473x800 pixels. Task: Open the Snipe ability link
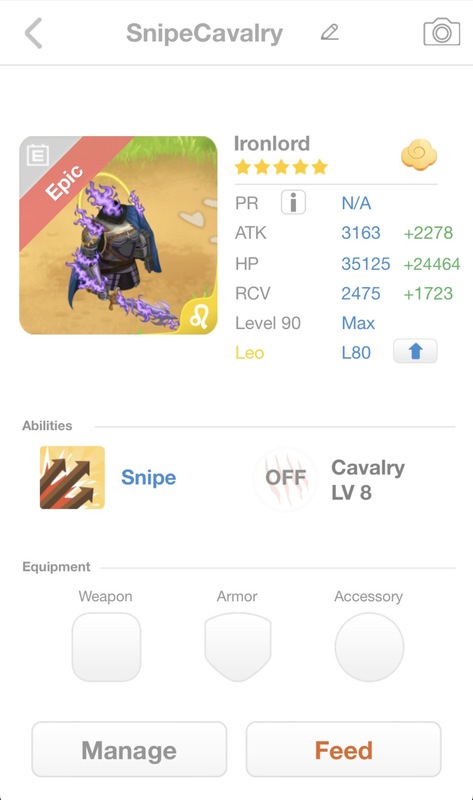coord(148,478)
